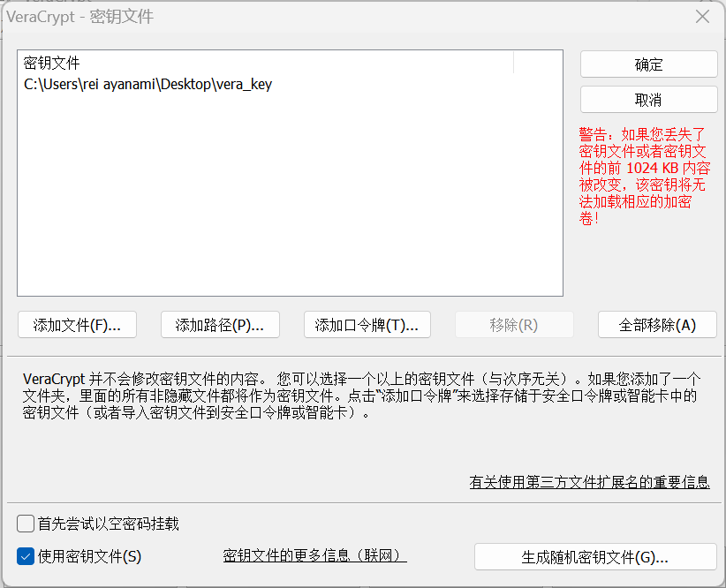Open the 生成随机密钥文件(G)... generator
The height and width of the screenshot is (588, 726).
[595, 557]
